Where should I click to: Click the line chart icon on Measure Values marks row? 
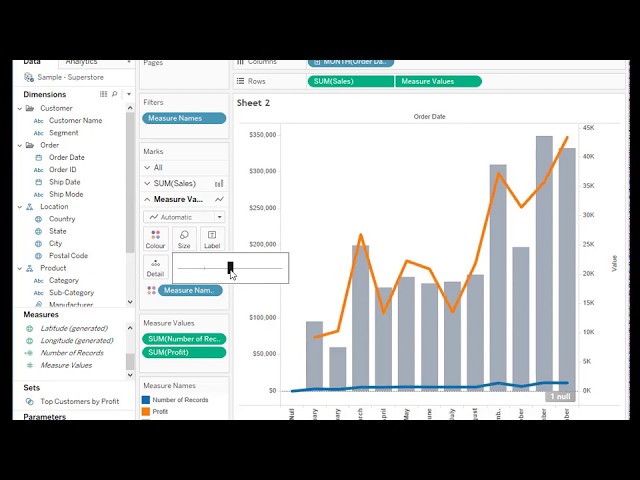pos(219,200)
